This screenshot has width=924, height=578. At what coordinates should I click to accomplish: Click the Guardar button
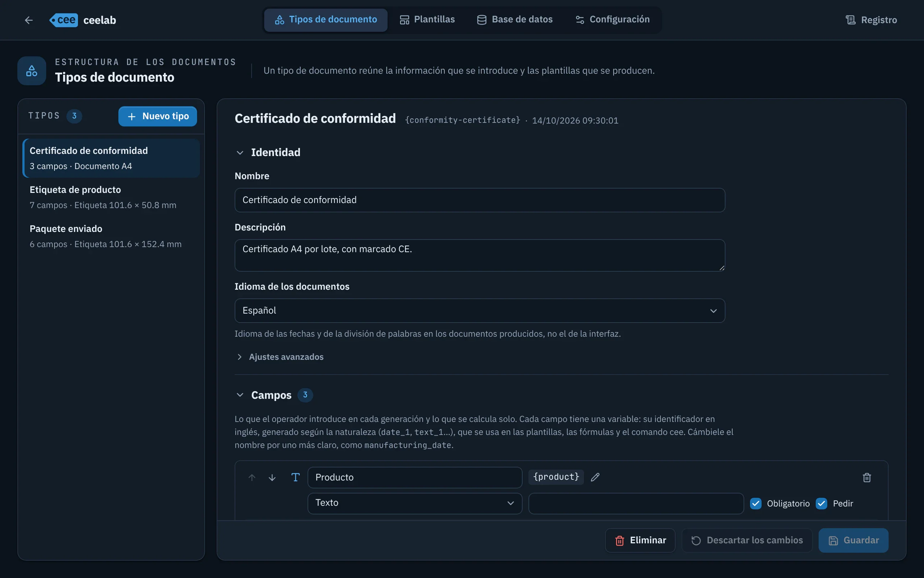(x=853, y=540)
